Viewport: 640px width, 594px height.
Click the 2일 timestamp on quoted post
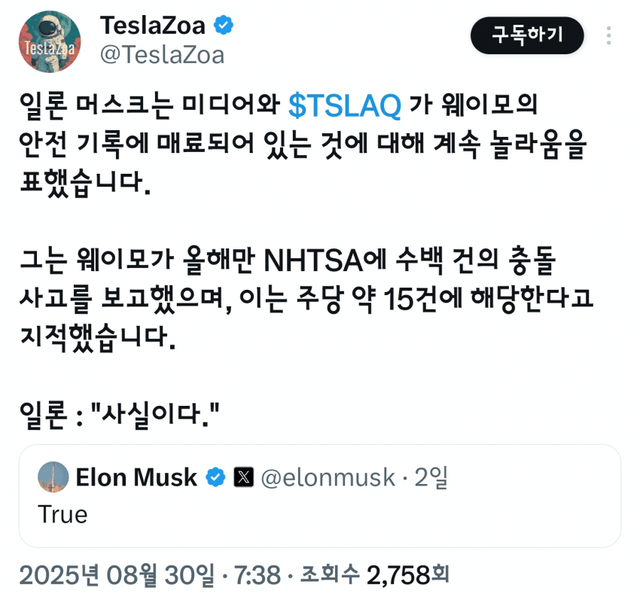pos(431,477)
